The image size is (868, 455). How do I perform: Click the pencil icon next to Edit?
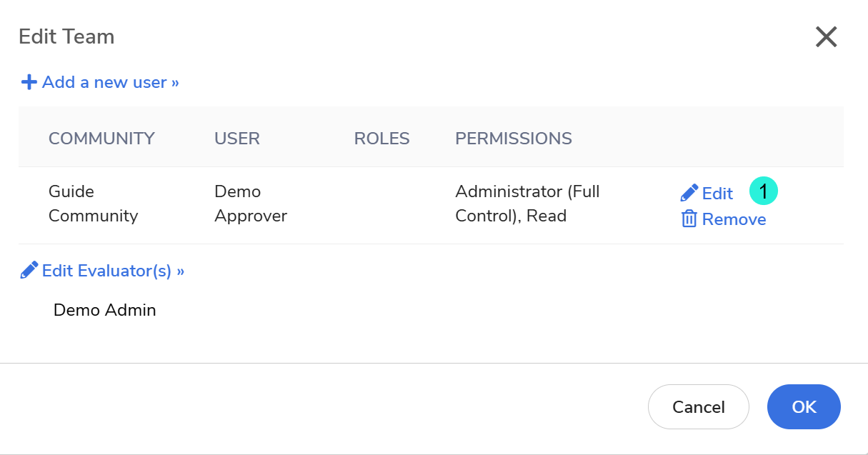pyautogui.click(x=689, y=193)
